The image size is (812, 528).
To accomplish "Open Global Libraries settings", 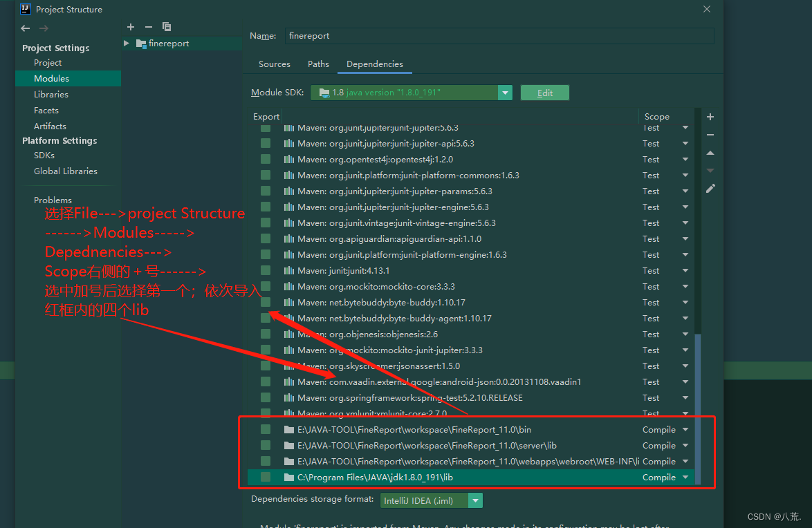I will [x=65, y=171].
